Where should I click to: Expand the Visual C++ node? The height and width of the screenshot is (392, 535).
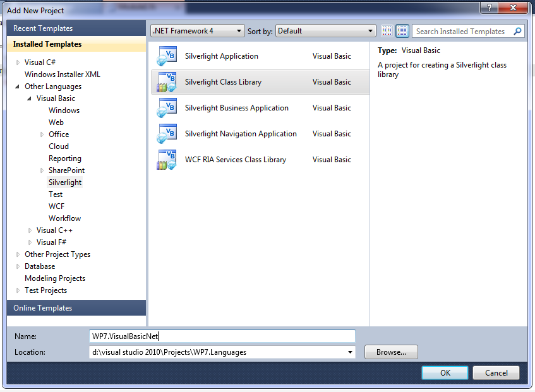coord(30,230)
